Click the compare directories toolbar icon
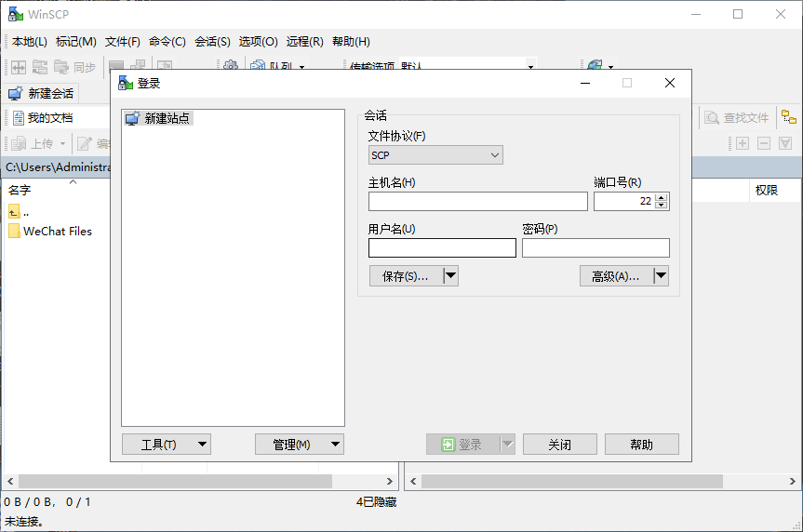This screenshot has width=803, height=532. click(19, 67)
